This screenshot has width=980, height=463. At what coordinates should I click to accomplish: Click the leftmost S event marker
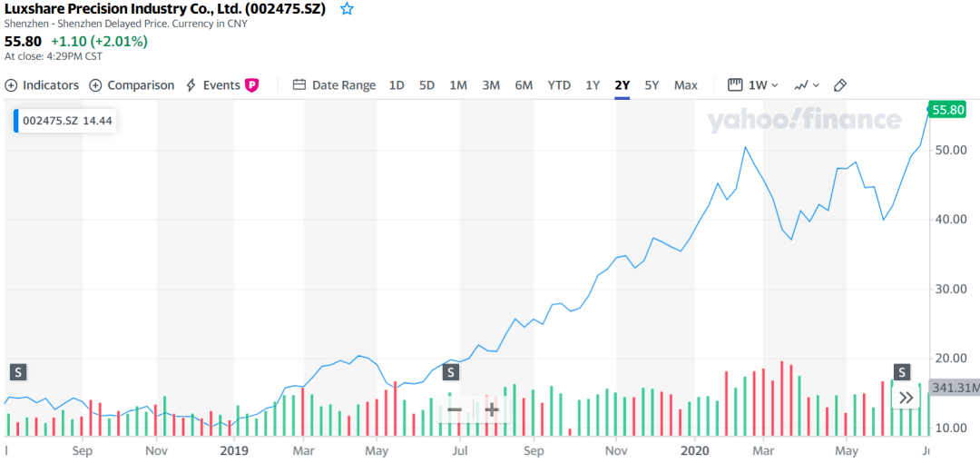tap(18, 373)
